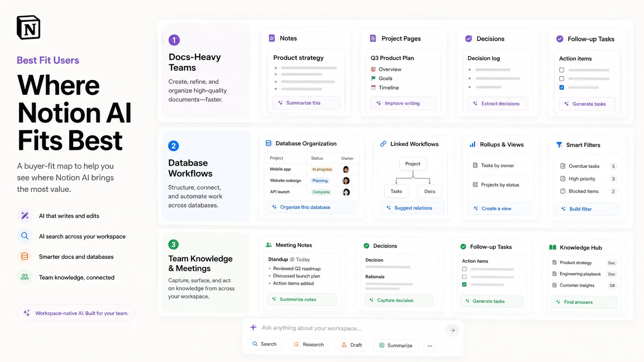Click the Notion logo

(x=29, y=27)
